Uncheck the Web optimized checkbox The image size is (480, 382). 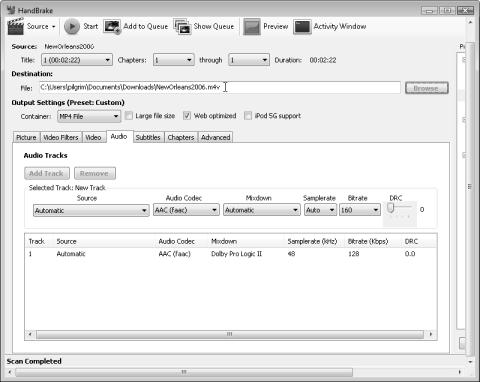187,116
